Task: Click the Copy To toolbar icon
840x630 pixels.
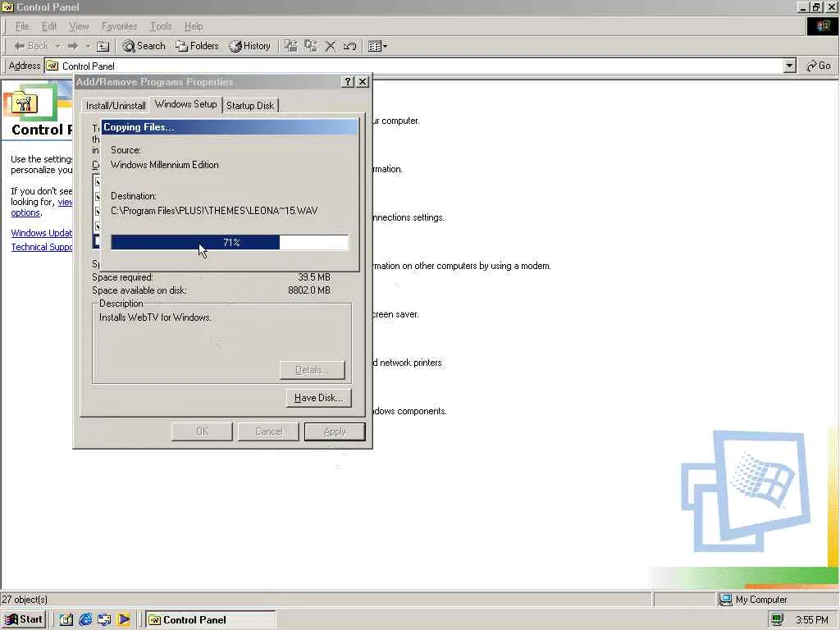Action: coord(311,46)
